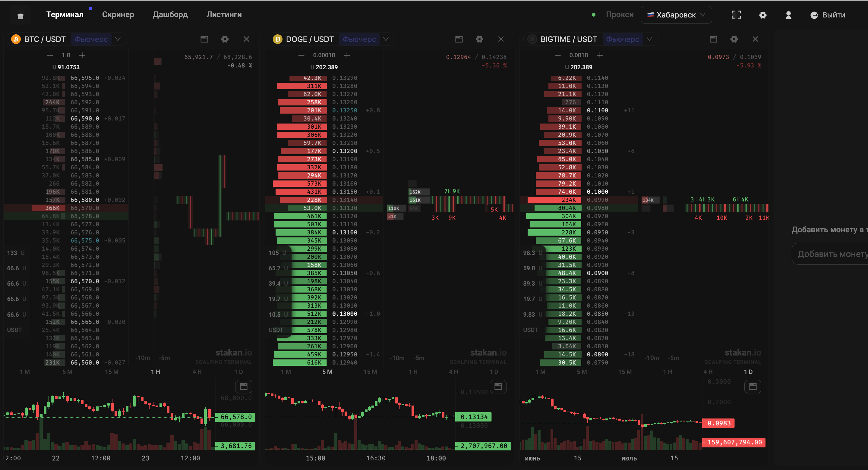
Task: Decrease BTC price step with minus
Action: (x=50, y=55)
